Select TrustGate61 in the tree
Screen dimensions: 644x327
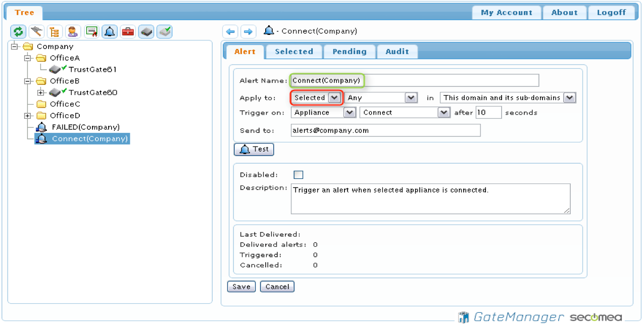(x=93, y=70)
